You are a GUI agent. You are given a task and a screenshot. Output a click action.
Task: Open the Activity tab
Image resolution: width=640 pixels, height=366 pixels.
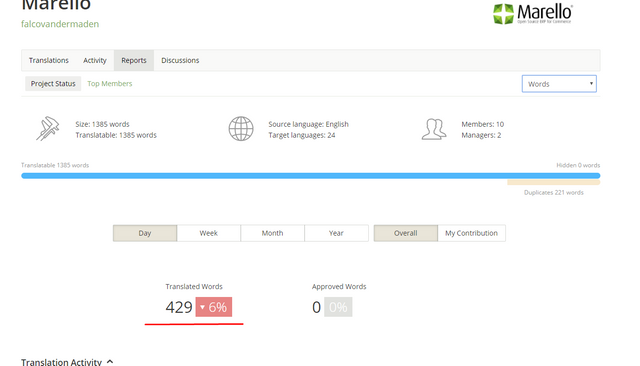point(95,60)
